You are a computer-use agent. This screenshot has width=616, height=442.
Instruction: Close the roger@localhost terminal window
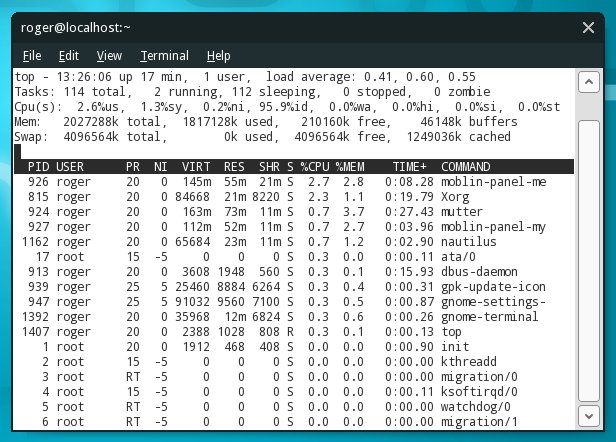point(588,28)
